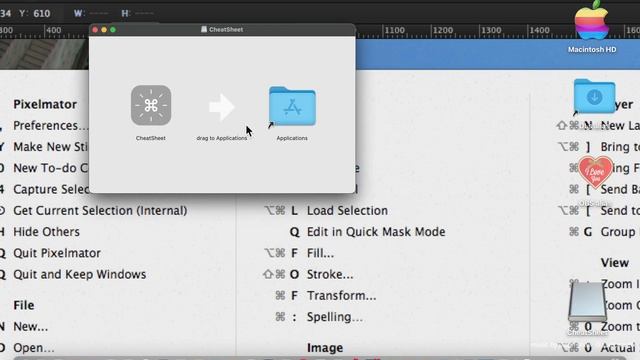The height and width of the screenshot is (360, 640).
Task: Select New... under the File heading
Action: (x=31, y=327)
